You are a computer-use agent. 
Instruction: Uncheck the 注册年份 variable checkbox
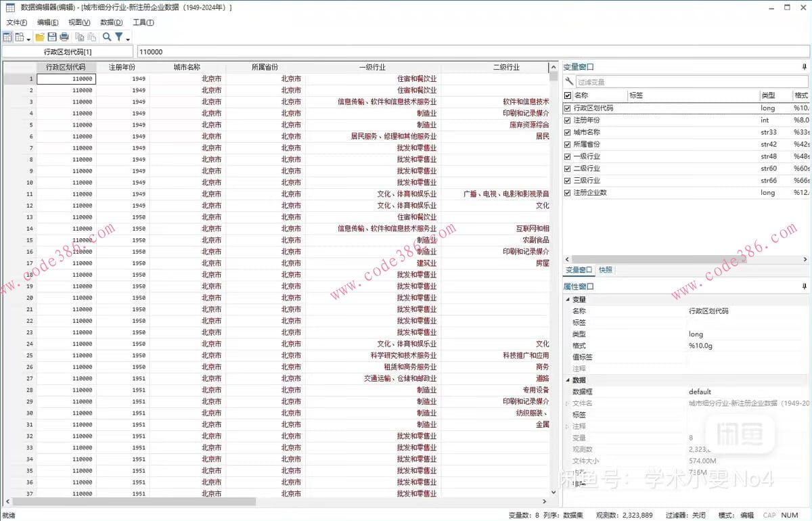click(568, 120)
